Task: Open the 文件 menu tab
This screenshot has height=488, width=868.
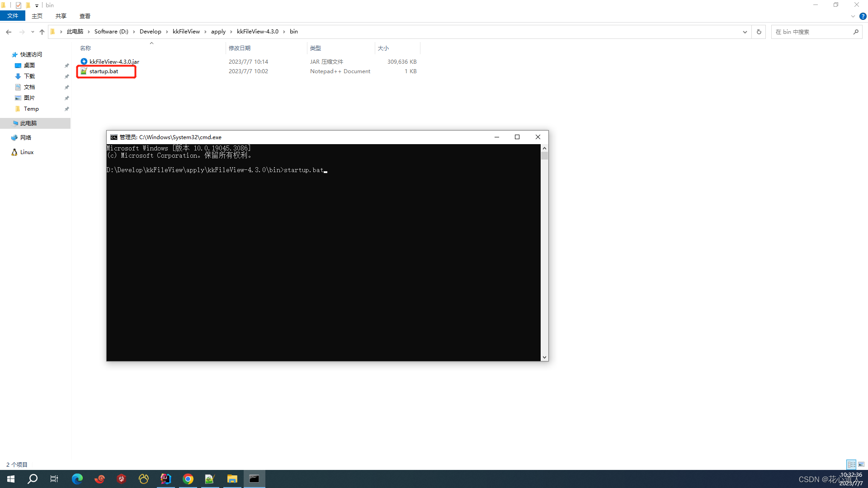Action: [13, 16]
